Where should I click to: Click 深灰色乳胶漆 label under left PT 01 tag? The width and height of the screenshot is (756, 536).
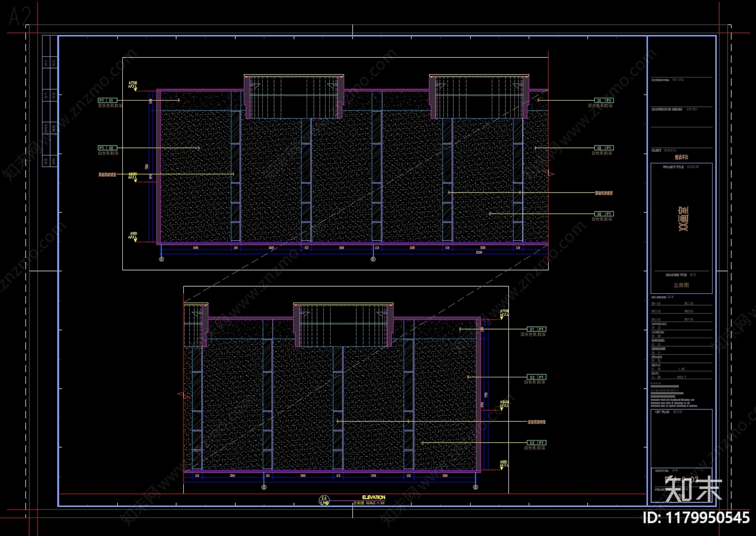point(110,106)
